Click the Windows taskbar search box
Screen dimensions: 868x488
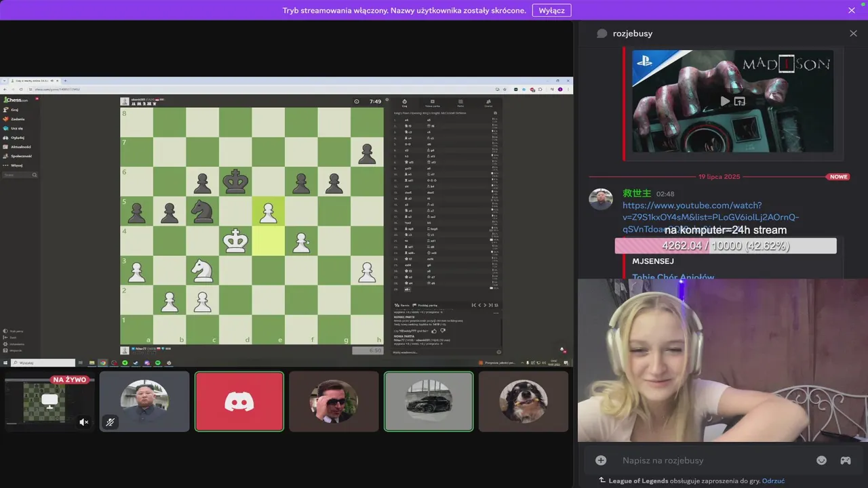[x=41, y=363]
